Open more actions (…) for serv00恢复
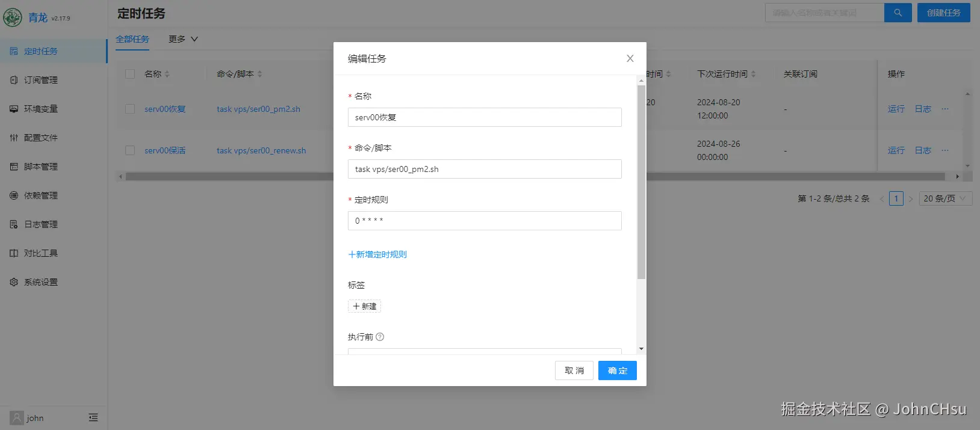 click(945, 109)
